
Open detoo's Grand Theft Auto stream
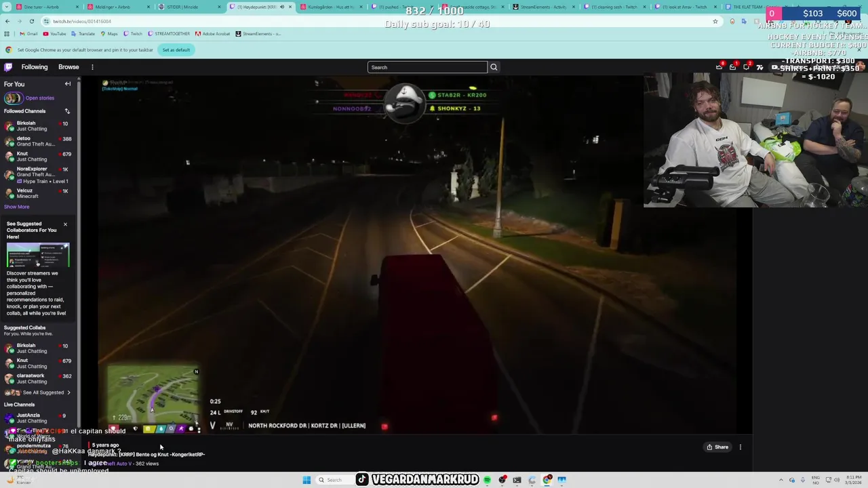[x=38, y=141]
